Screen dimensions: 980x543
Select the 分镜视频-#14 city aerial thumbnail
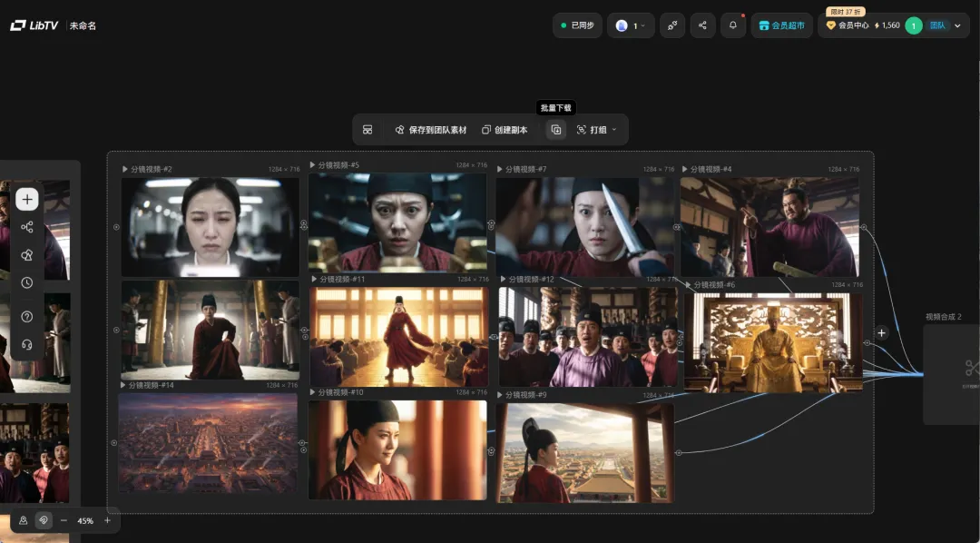pos(208,443)
